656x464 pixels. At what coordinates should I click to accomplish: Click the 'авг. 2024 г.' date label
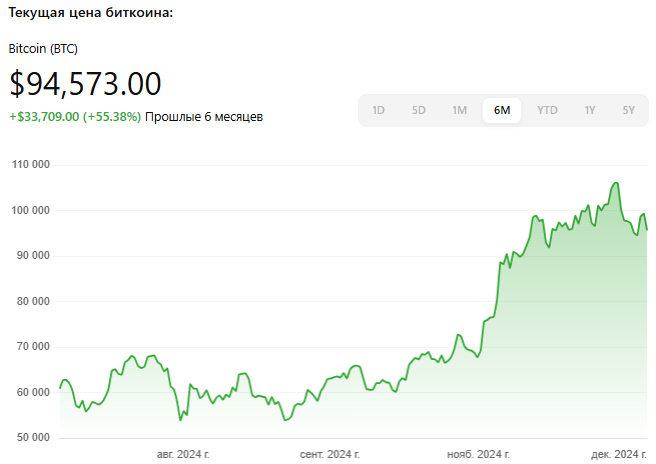point(183,454)
